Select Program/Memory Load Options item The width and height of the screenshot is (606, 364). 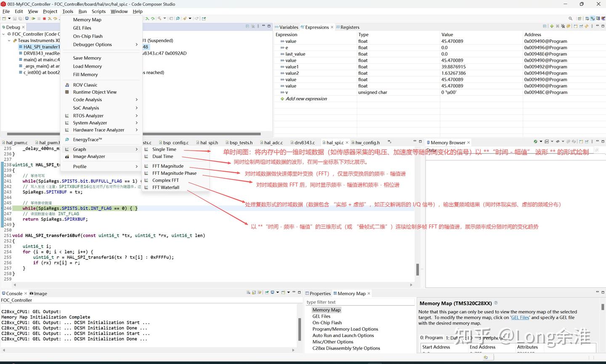pos(345,329)
